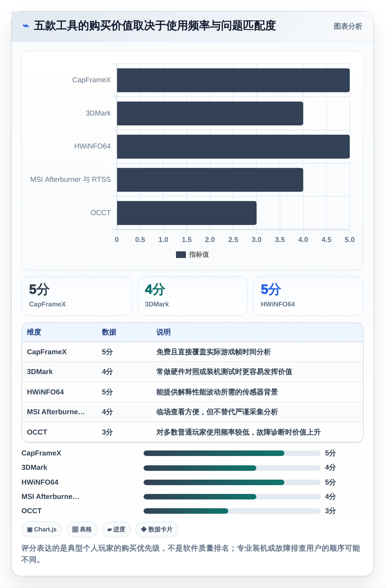
Task: Click the 表格 tag chip
Action: pyautogui.click(x=82, y=529)
